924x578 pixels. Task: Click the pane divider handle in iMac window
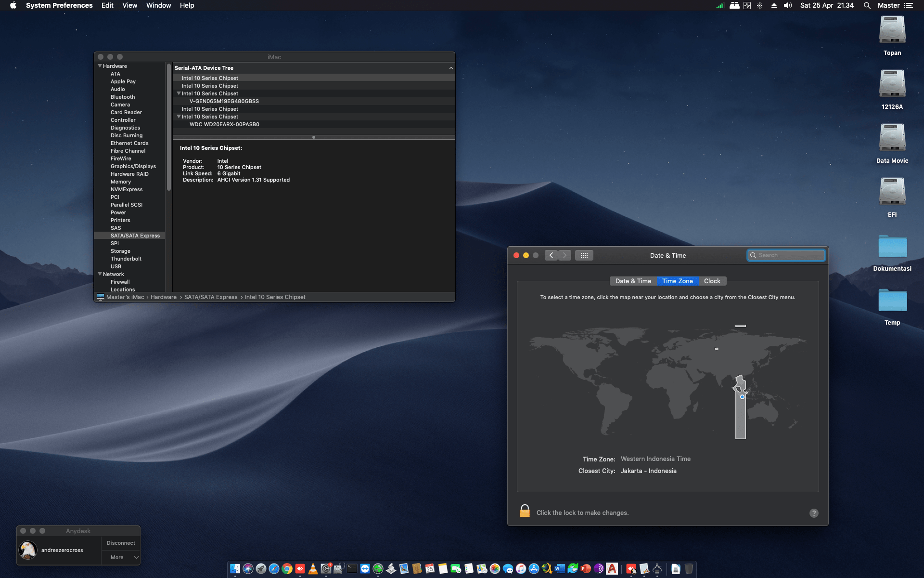(314, 137)
